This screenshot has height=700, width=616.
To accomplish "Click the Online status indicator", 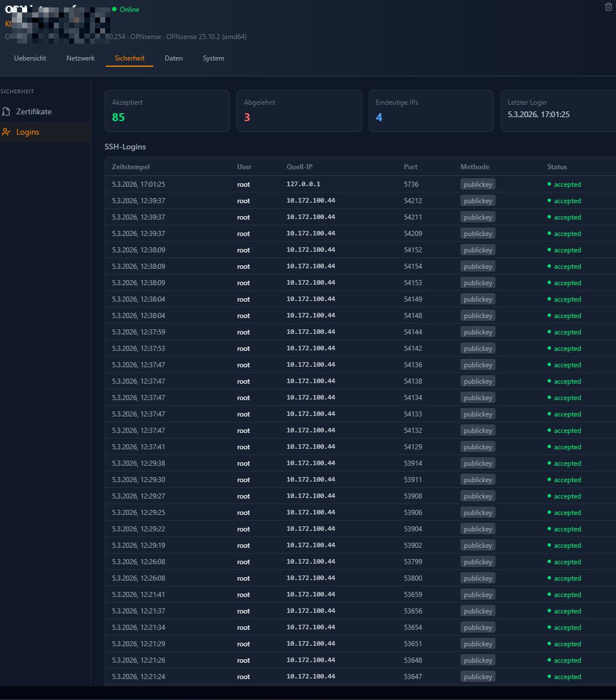I will [x=126, y=10].
